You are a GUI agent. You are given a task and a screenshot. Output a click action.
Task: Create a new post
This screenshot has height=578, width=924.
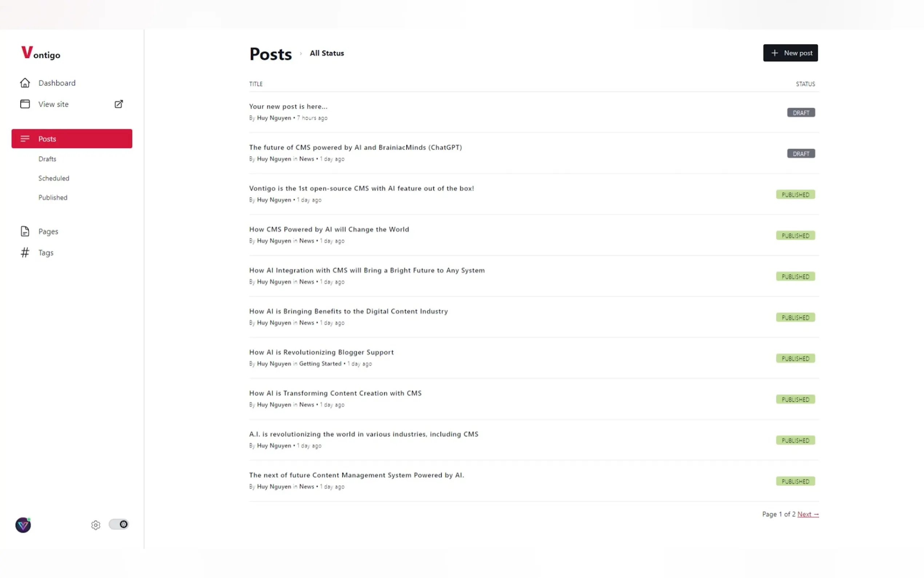click(790, 53)
